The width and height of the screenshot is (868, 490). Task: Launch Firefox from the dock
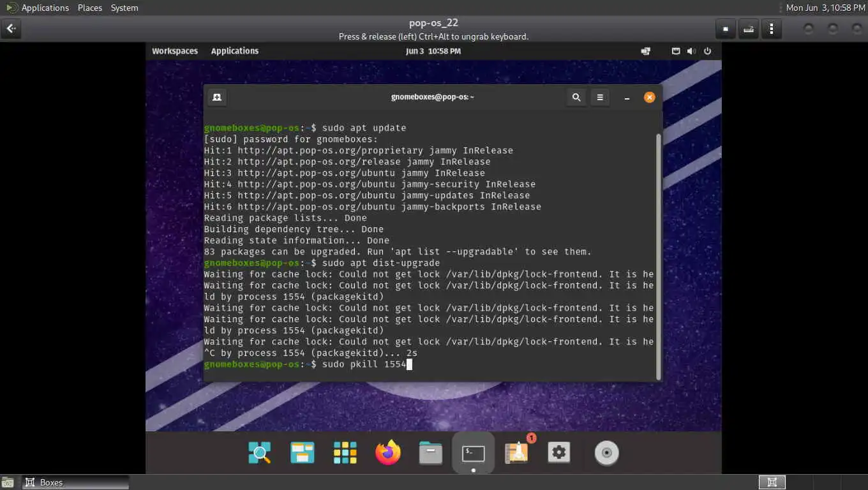pyautogui.click(x=388, y=453)
